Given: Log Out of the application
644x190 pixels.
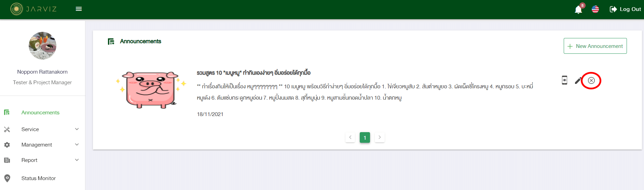Looking at the screenshot, I should (625, 9).
